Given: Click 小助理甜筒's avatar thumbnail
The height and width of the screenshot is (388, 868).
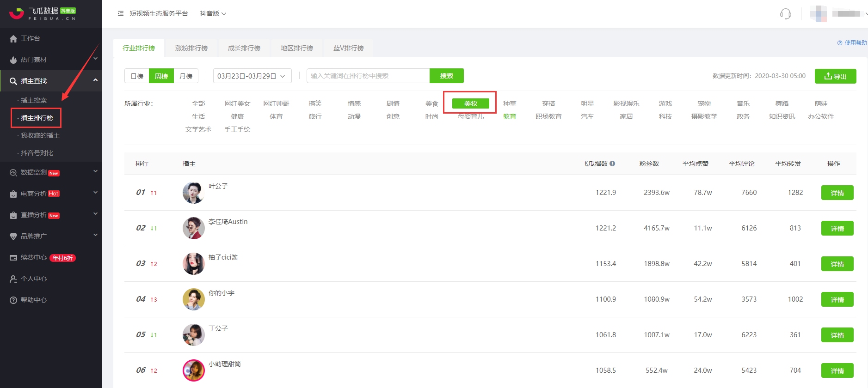Looking at the screenshot, I should pyautogui.click(x=193, y=370).
